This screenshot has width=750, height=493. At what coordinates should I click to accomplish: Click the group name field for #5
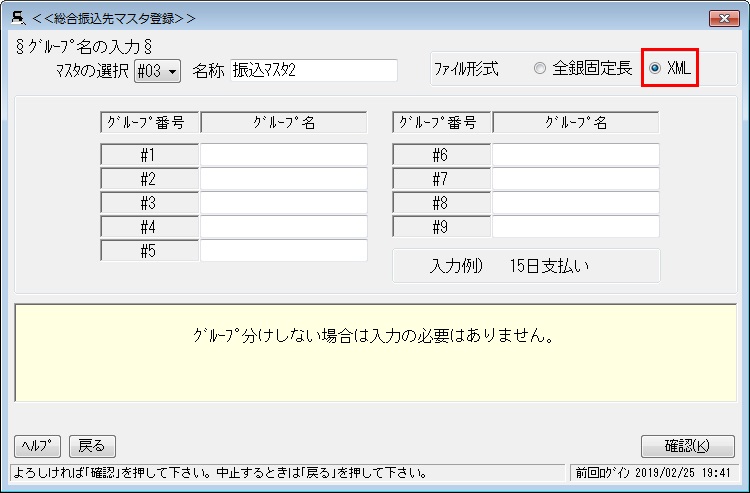pos(284,250)
